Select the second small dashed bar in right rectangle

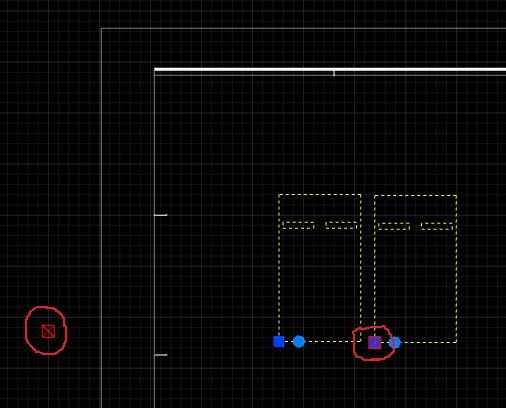tap(437, 226)
